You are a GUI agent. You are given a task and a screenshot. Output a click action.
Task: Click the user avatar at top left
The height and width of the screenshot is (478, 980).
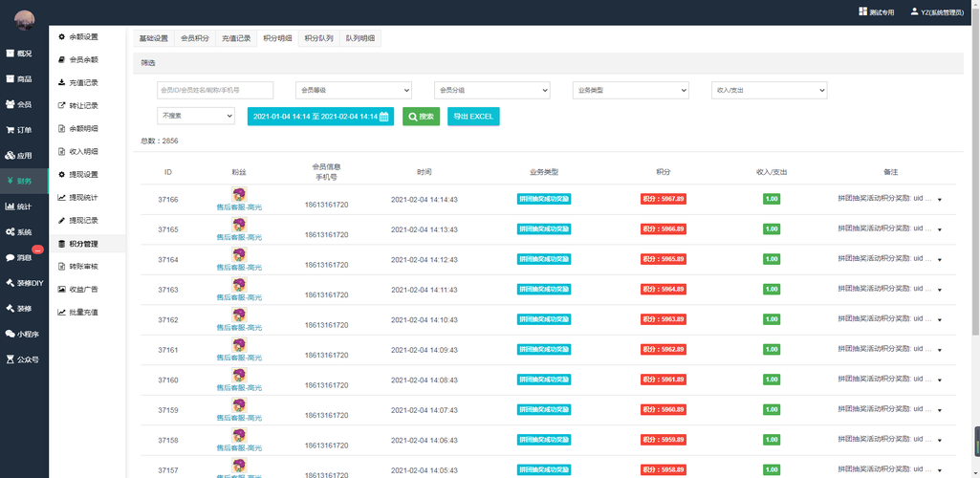24,20
